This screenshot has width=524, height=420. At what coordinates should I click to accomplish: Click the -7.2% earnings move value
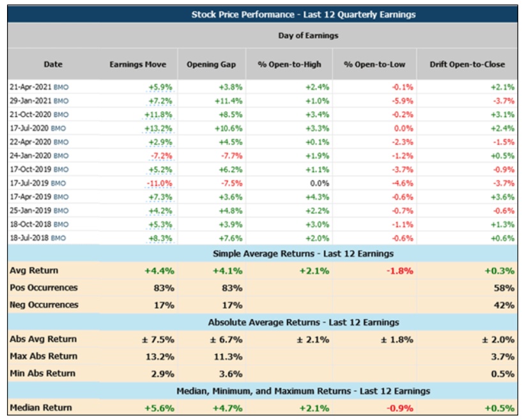[x=162, y=156]
